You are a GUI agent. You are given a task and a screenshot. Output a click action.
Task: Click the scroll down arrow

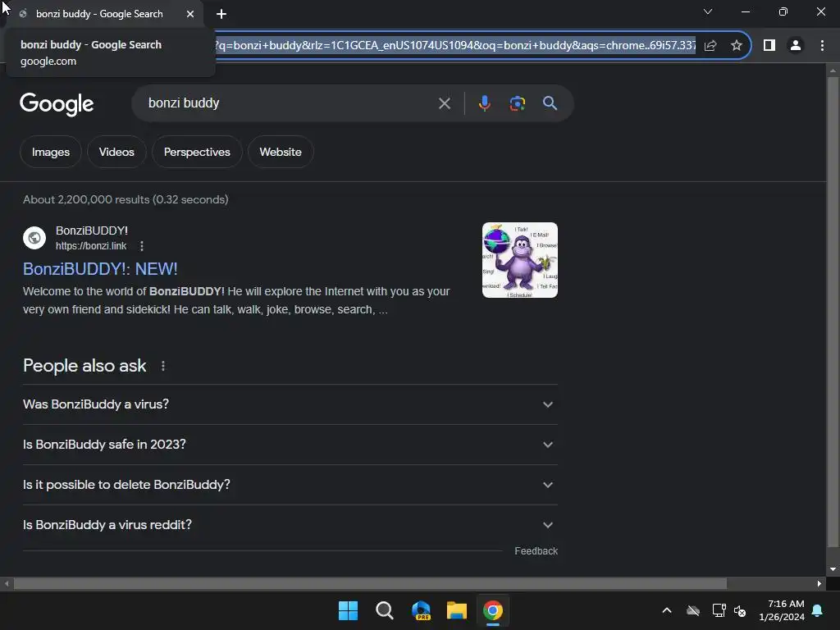click(833, 569)
